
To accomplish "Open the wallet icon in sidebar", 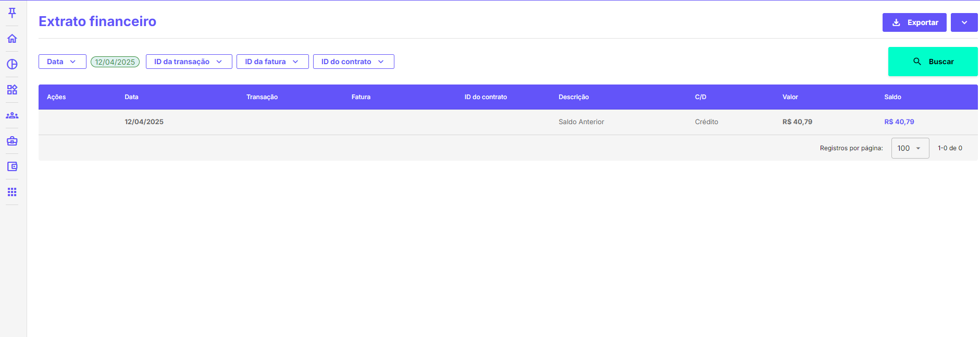I will (x=12, y=166).
